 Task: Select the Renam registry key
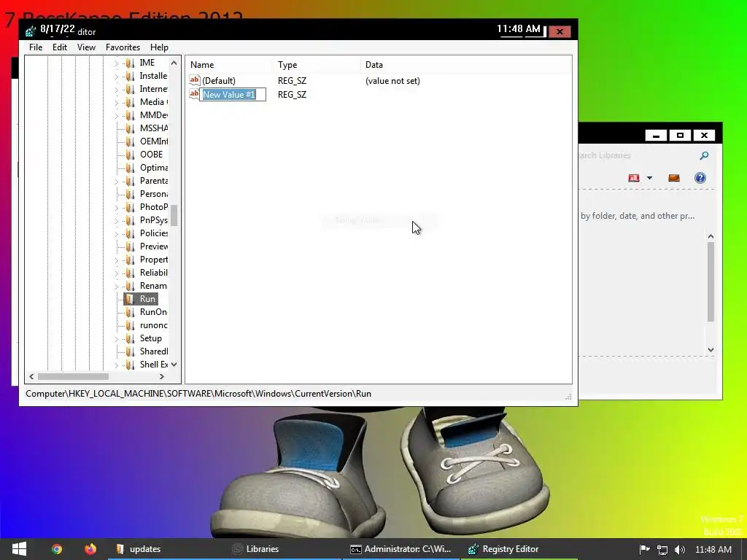pos(153,286)
